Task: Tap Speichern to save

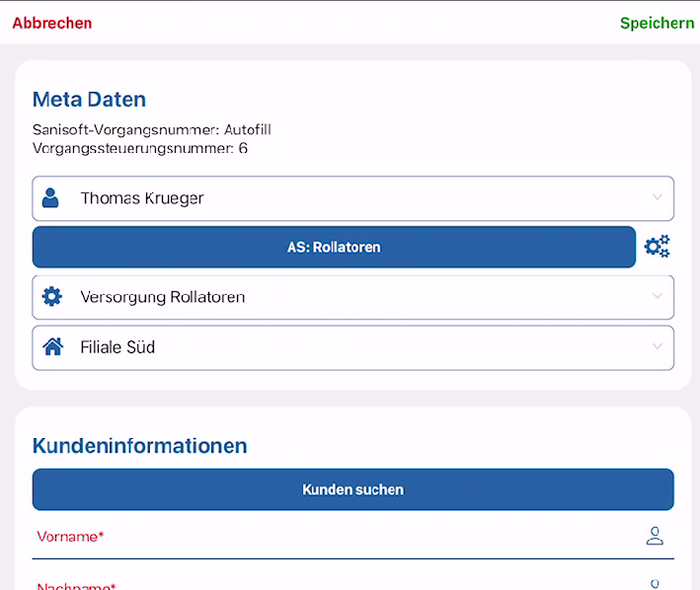Action: 658,24
